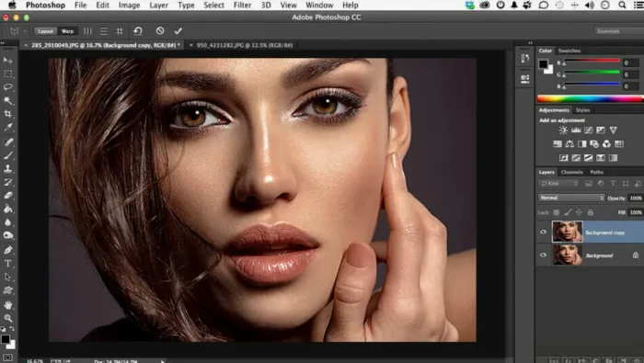
Task: Pick the Pen tool
Action: (7, 250)
